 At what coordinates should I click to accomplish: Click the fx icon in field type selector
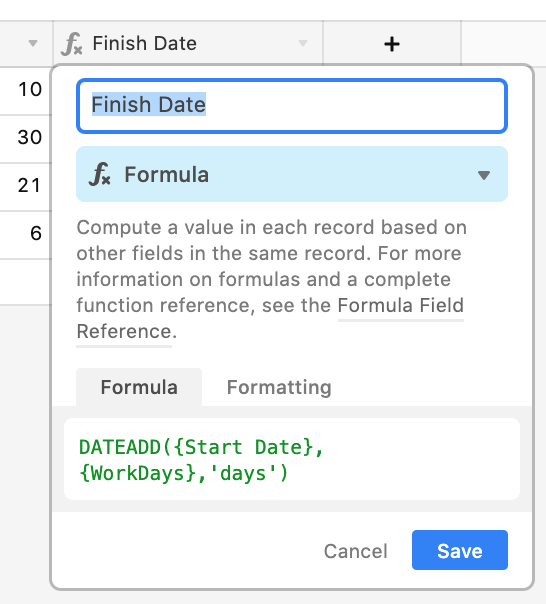(x=100, y=174)
